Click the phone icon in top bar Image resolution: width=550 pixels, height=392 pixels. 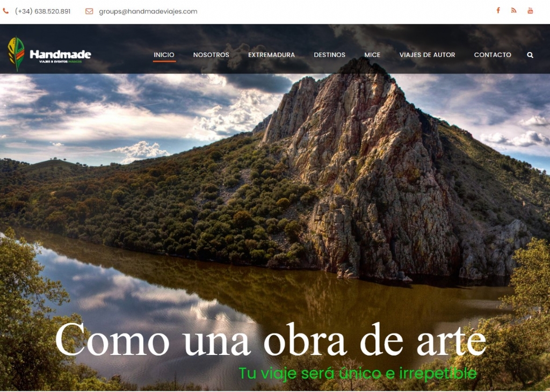pos(5,11)
